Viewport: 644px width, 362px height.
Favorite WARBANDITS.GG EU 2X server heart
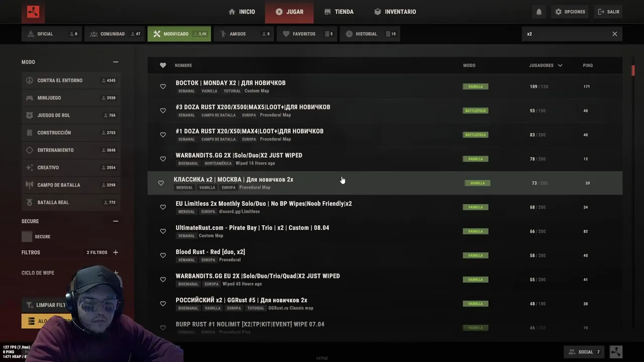pyautogui.click(x=163, y=280)
